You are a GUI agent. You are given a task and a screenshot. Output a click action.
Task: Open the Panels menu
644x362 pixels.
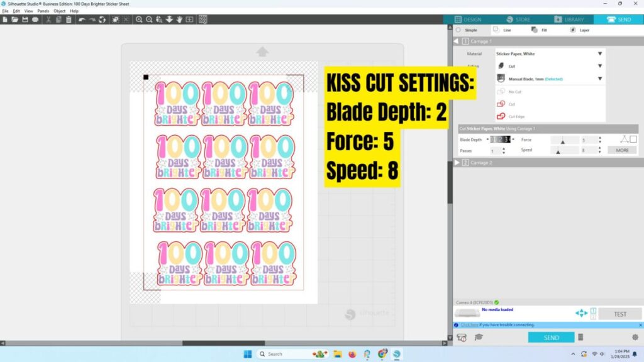[x=43, y=11]
